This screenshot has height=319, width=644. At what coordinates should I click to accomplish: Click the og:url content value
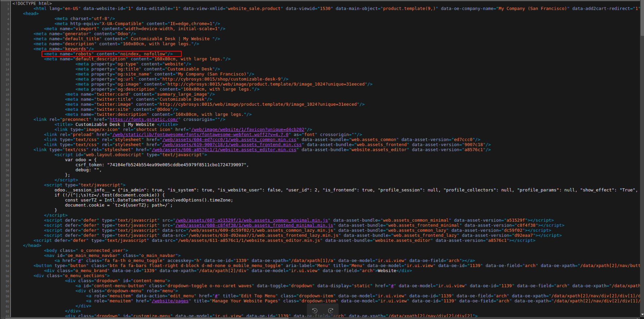click(221, 79)
